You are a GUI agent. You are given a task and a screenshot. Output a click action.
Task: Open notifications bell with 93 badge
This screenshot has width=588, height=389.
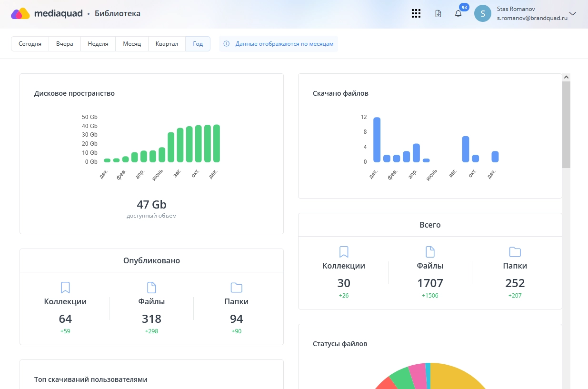click(458, 14)
